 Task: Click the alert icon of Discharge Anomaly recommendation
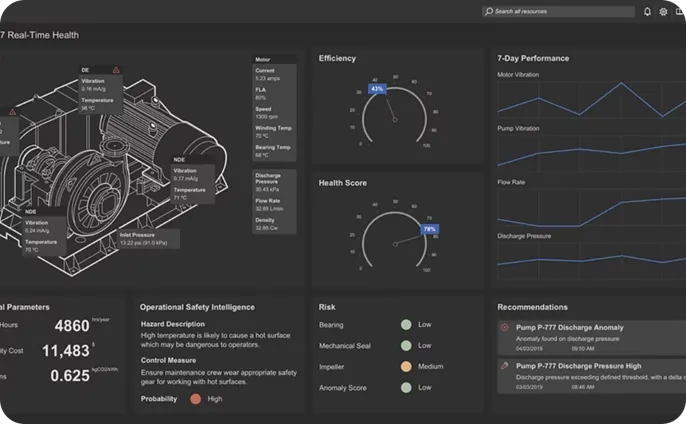point(504,327)
